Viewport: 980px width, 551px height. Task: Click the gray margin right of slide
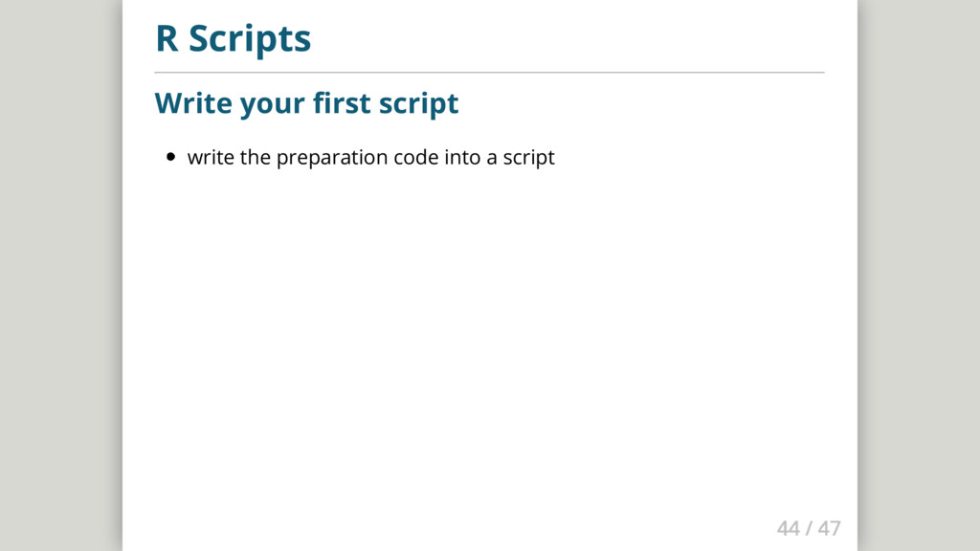pos(919,287)
